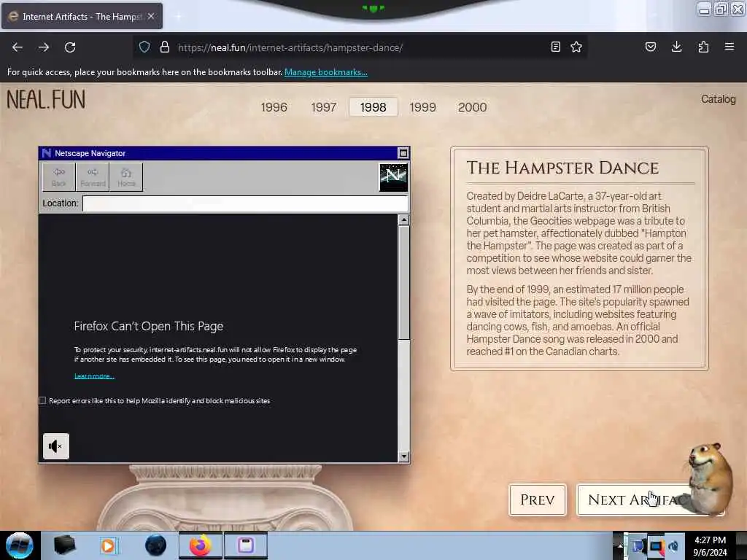
Task: Open the Pocket save icon
Action: coord(651,47)
